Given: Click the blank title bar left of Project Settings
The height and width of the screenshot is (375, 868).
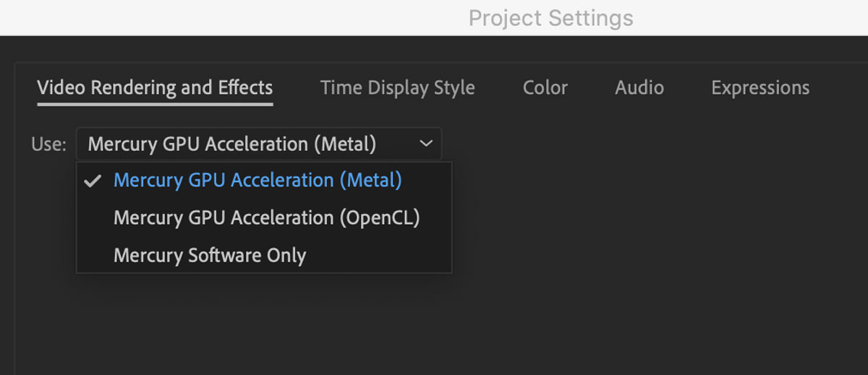Looking at the screenshot, I should 217,17.
